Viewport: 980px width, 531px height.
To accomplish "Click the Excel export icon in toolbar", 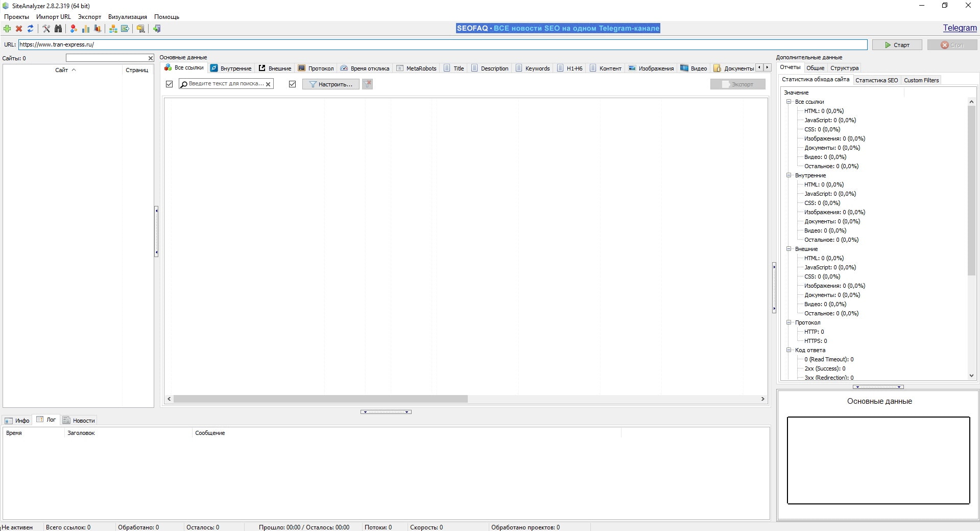I will pos(125,29).
